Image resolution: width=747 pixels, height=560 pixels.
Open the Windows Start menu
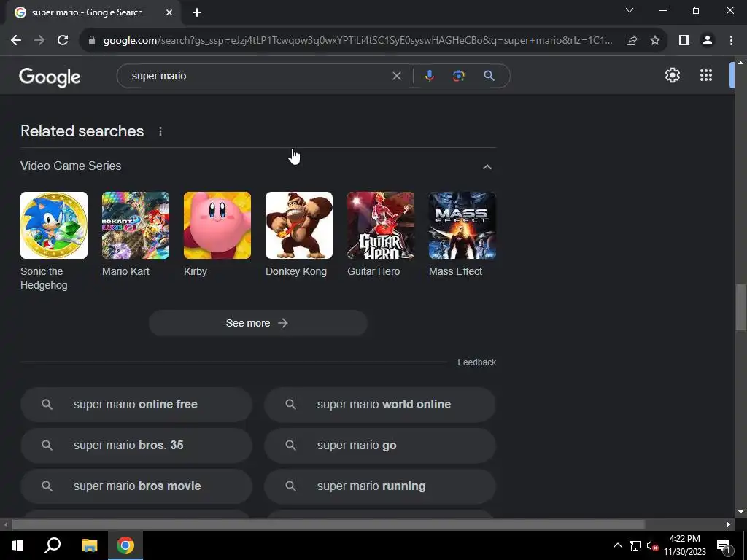coord(18,545)
